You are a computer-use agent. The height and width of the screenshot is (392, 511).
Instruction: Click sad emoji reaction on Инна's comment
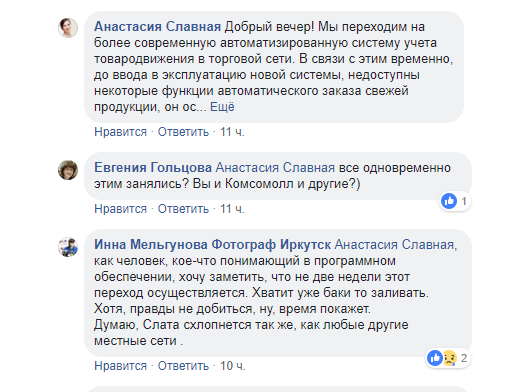pos(449,358)
